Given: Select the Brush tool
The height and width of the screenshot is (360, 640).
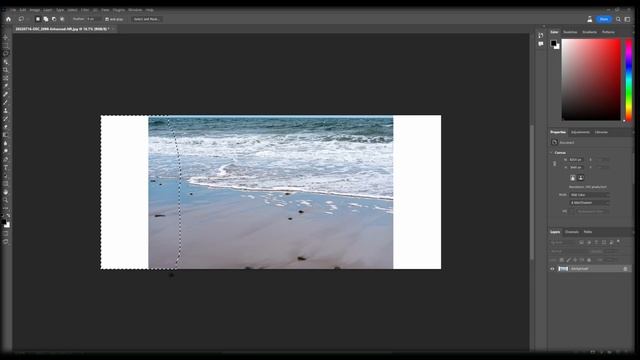Looking at the screenshot, I should click(6, 102).
